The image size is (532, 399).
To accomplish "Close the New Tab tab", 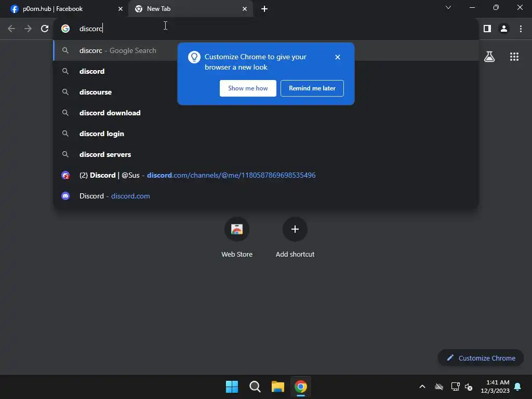I will point(244,9).
